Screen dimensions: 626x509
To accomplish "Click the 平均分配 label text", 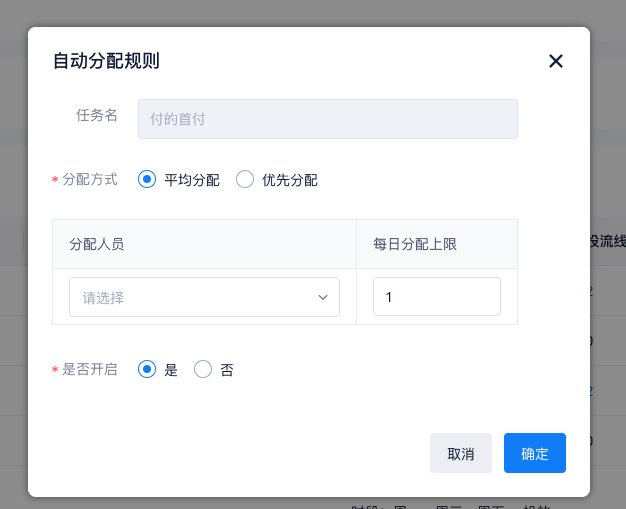I will pos(192,181).
